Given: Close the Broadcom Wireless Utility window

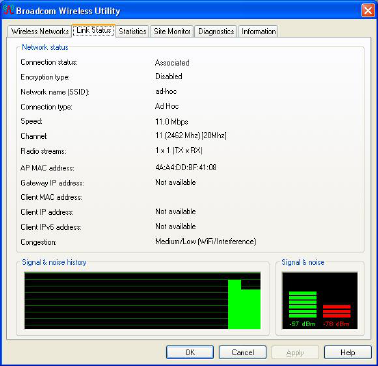Looking at the screenshot, I should (368, 10).
